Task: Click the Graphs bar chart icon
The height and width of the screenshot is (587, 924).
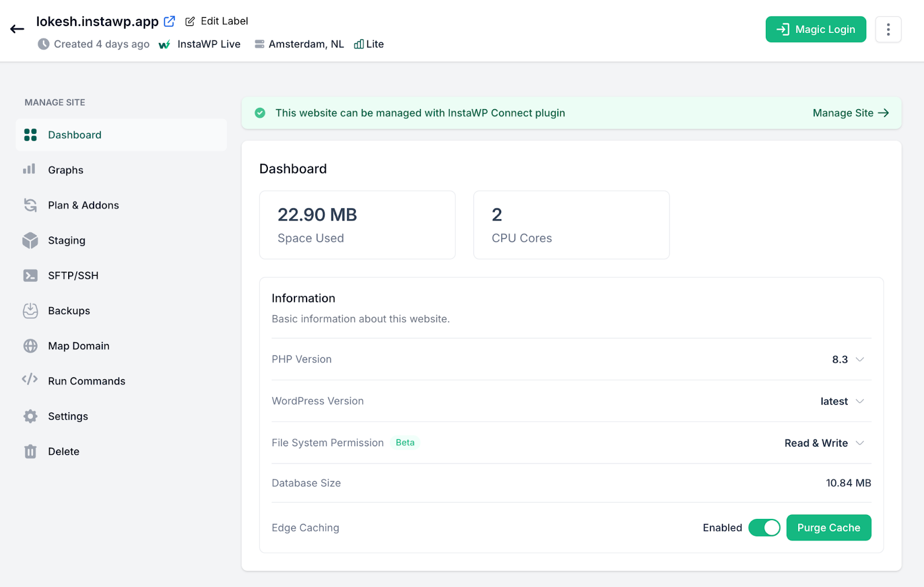Action: coord(29,169)
